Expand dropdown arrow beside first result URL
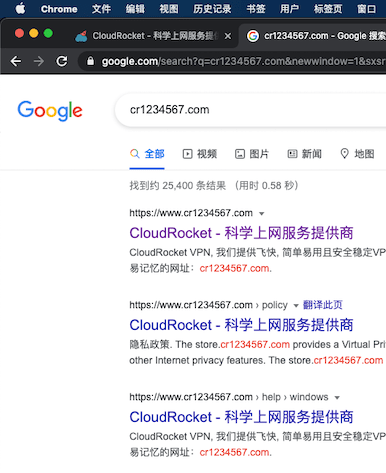 pos(262,214)
